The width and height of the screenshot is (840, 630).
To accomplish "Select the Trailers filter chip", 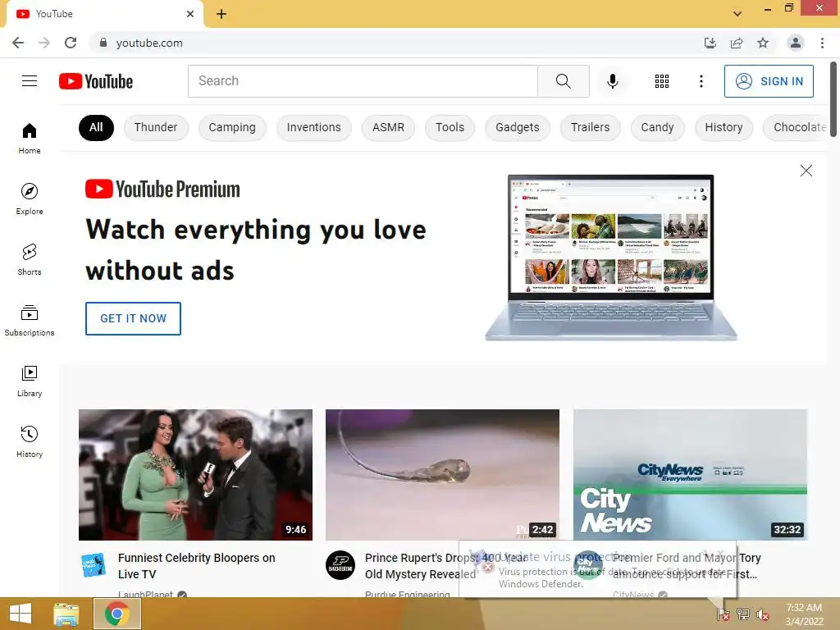I will pos(591,127).
